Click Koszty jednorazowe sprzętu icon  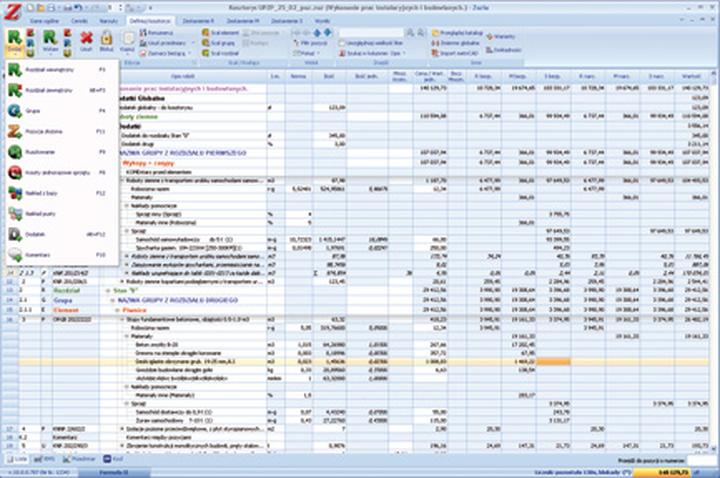[x=15, y=172]
